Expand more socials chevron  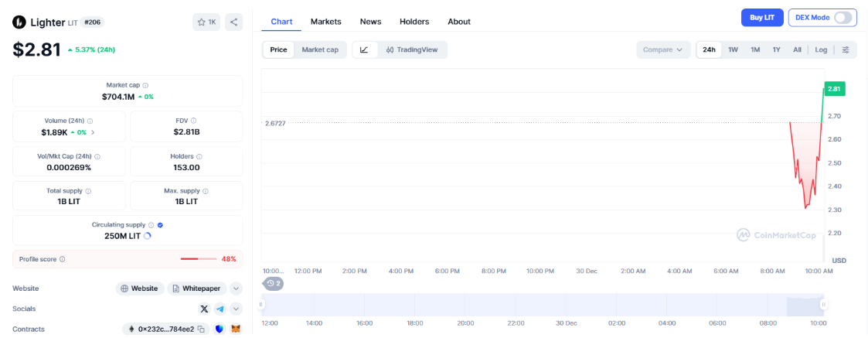[x=236, y=309]
